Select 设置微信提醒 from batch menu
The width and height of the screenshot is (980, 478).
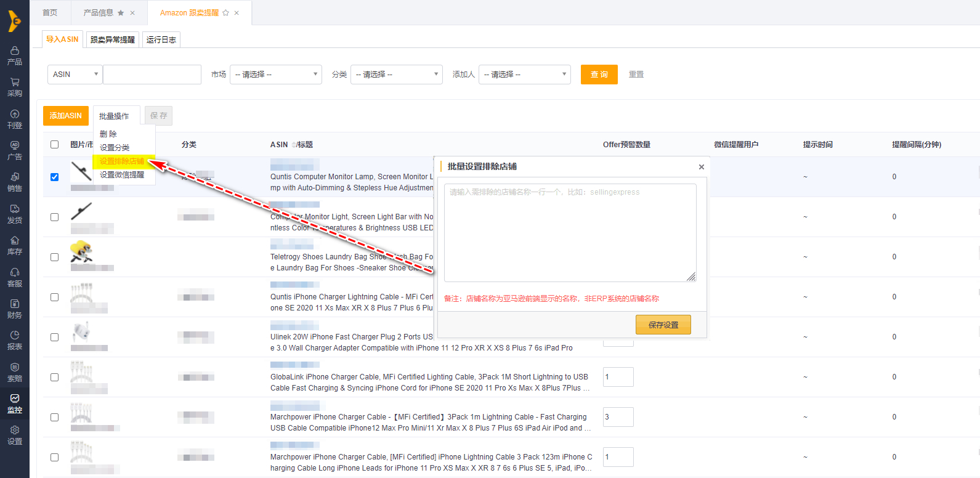pos(122,175)
